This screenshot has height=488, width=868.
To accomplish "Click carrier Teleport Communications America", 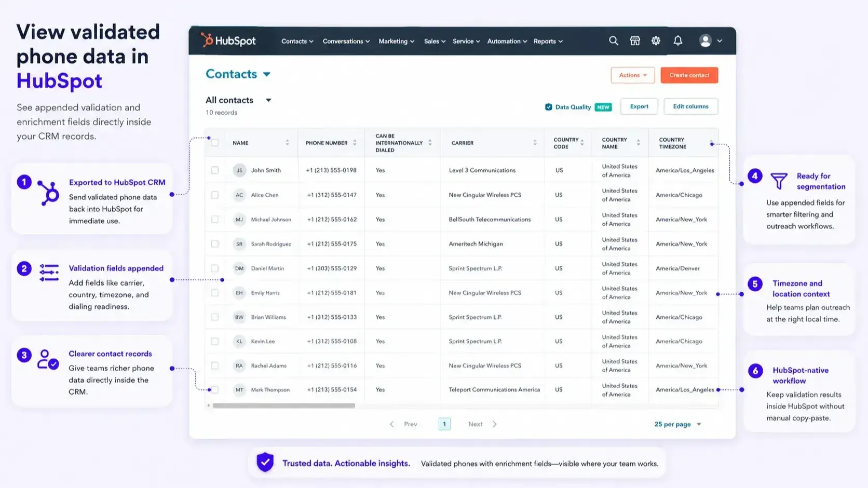I will [494, 390].
